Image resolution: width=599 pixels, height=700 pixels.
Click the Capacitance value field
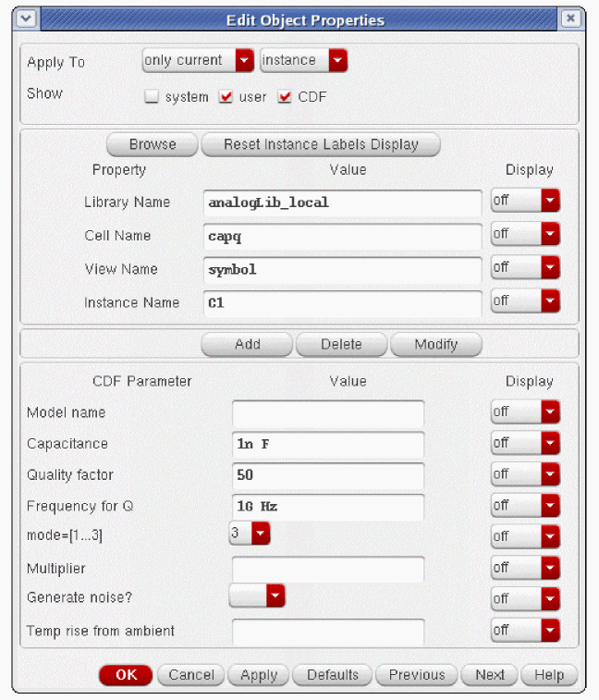tap(328, 444)
